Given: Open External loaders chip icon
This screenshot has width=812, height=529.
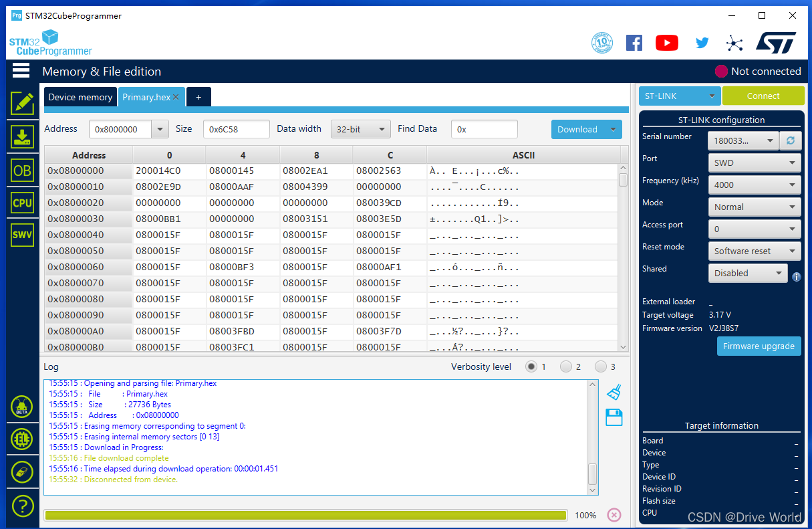Looking at the screenshot, I should [x=22, y=439].
